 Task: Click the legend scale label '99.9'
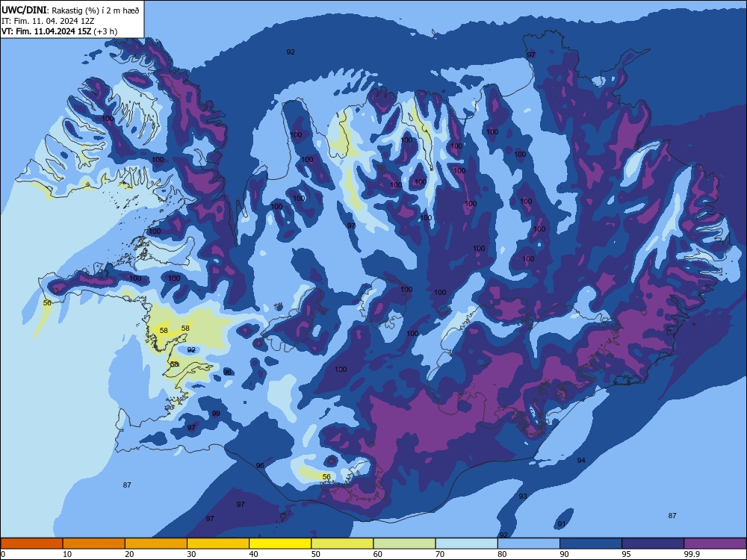692,554
